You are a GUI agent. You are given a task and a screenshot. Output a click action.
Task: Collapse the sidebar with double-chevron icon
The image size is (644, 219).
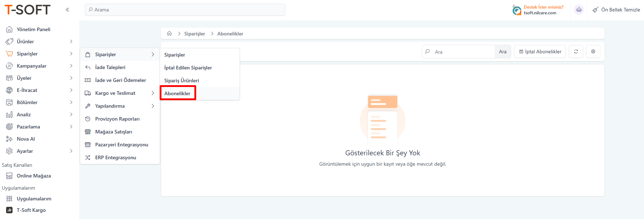pos(67,10)
